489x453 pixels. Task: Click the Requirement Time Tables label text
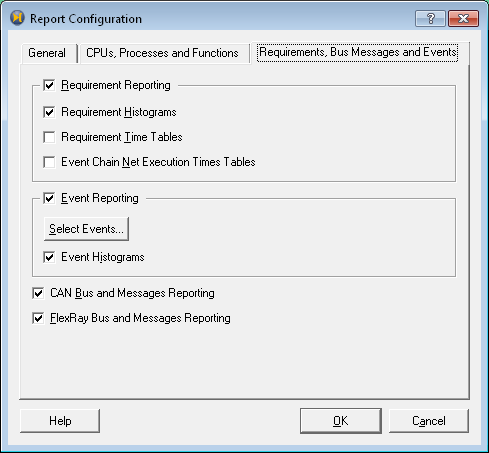(122, 137)
